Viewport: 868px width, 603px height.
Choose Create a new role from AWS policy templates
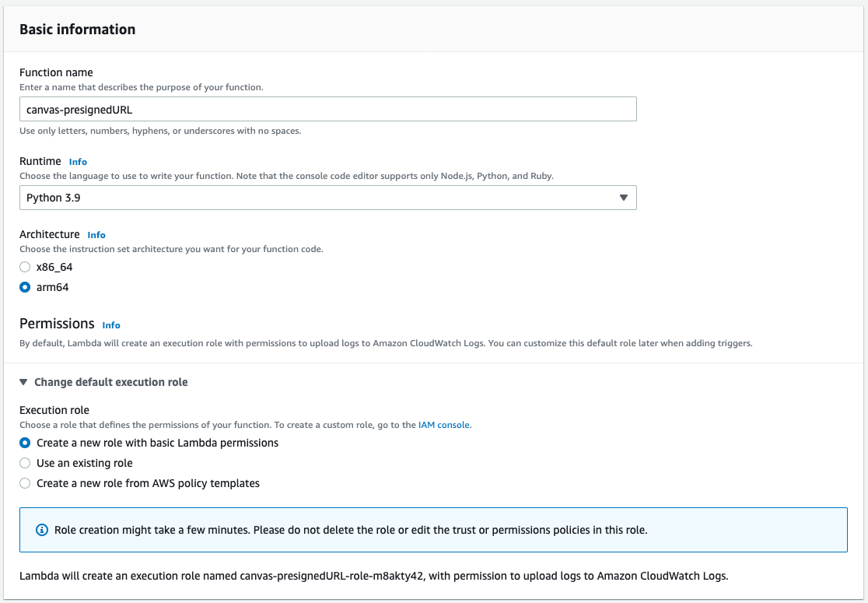click(x=25, y=483)
